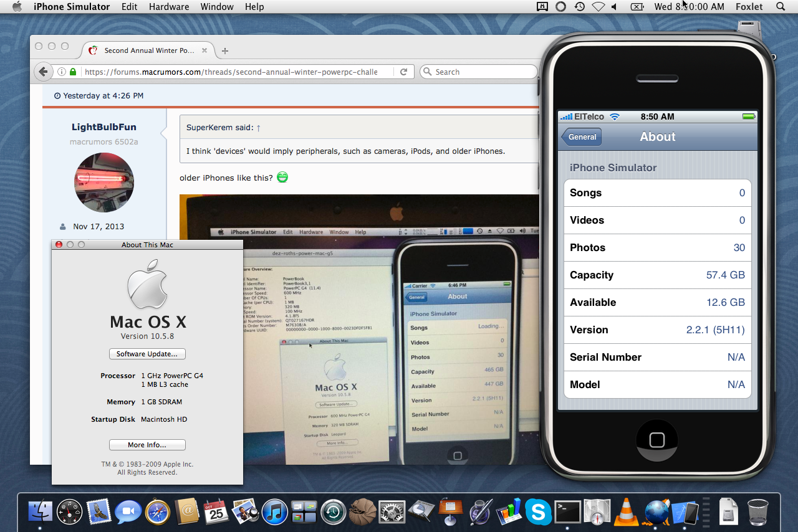Open the Edit menu

[x=130, y=7]
